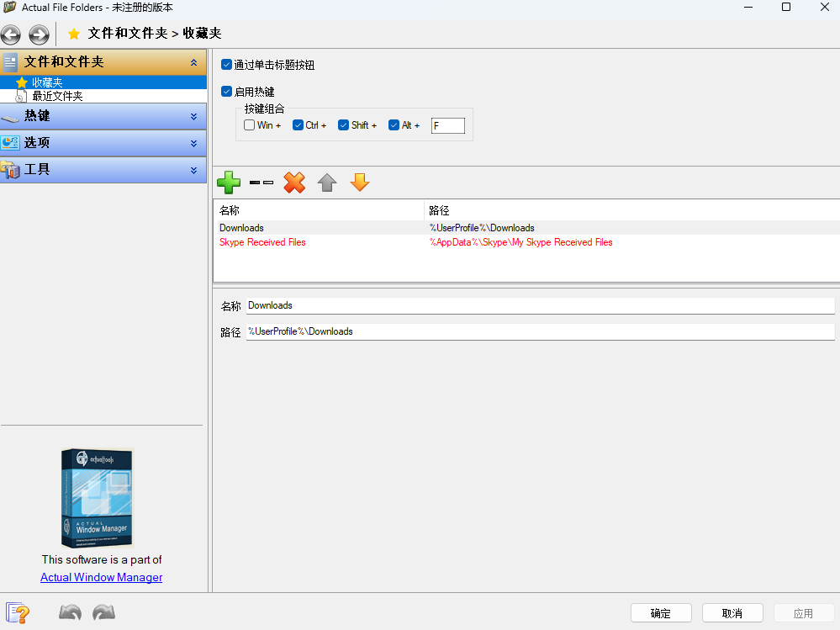Minimize the Actual File Folders window
This screenshot has width=840, height=630.
748,7
